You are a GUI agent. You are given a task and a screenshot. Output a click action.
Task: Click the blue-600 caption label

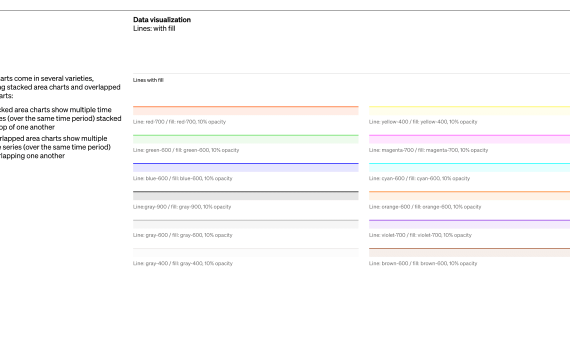tap(182, 178)
